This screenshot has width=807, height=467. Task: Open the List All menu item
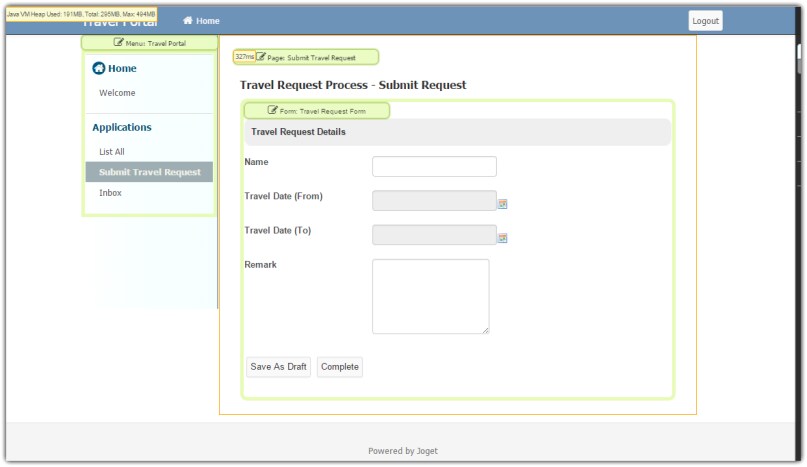pyautogui.click(x=112, y=152)
